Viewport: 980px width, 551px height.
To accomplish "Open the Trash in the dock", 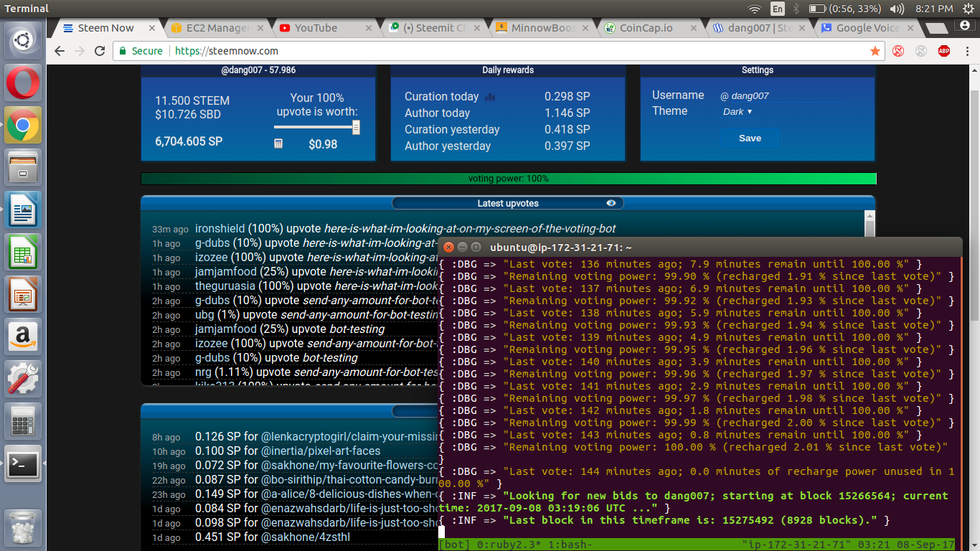I will tap(23, 527).
